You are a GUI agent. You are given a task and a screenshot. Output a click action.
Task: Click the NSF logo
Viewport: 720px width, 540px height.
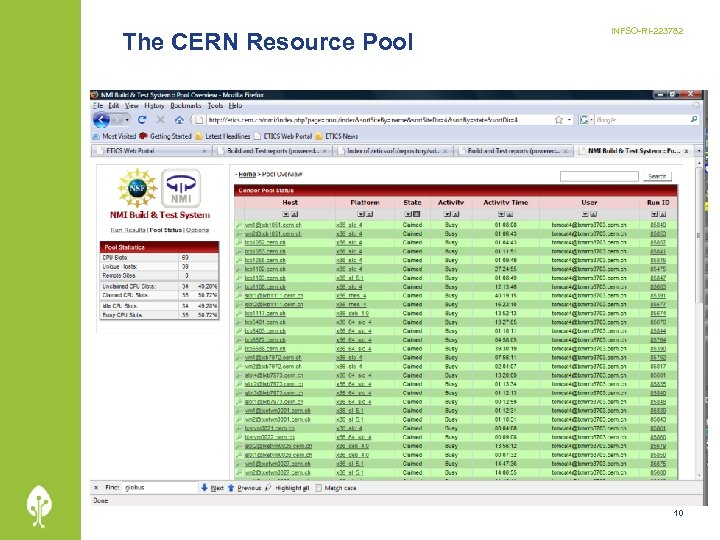click(x=137, y=188)
